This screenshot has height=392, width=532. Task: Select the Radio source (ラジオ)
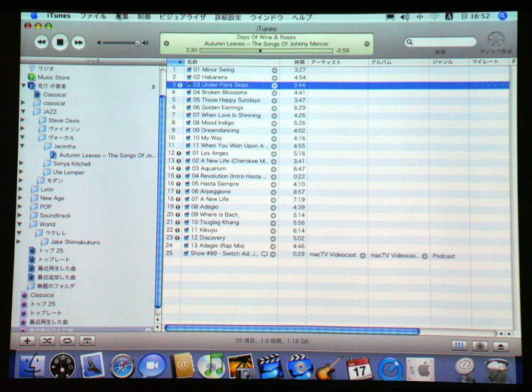tap(46, 68)
